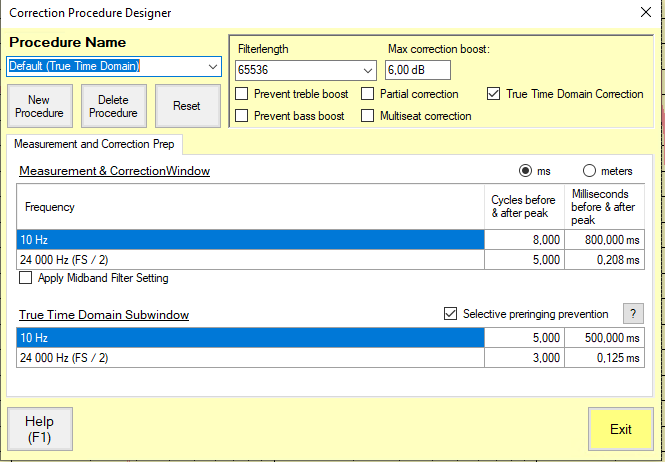Open Help (F1) button
The image size is (665, 462).
click(x=39, y=429)
